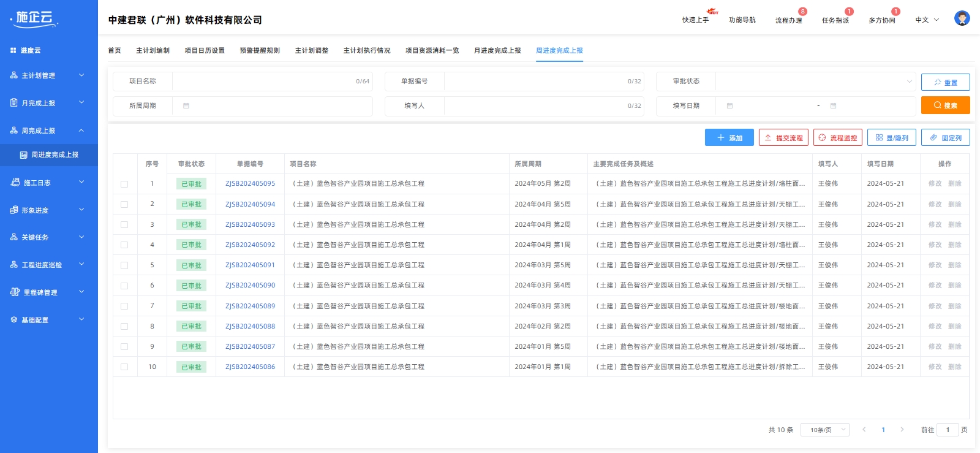Click the 施企云 logo

click(34, 18)
